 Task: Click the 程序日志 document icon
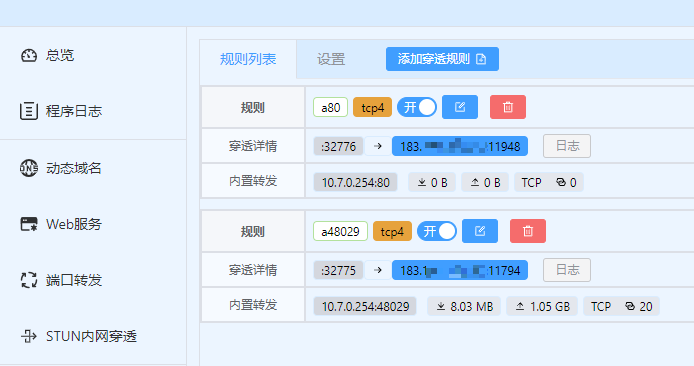(x=29, y=111)
